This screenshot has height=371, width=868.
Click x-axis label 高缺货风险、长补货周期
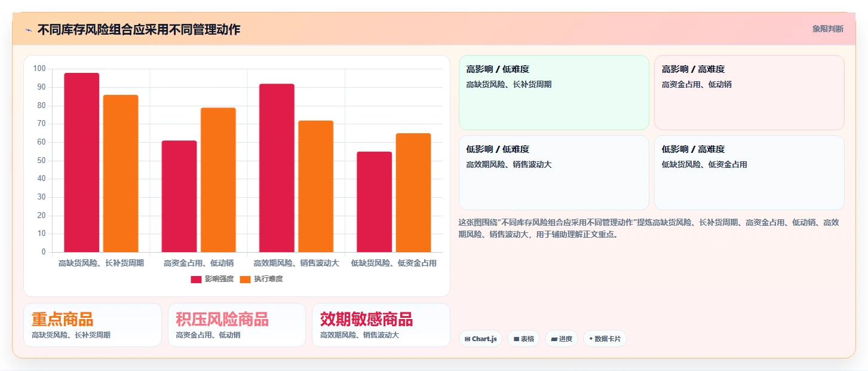tap(101, 263)
